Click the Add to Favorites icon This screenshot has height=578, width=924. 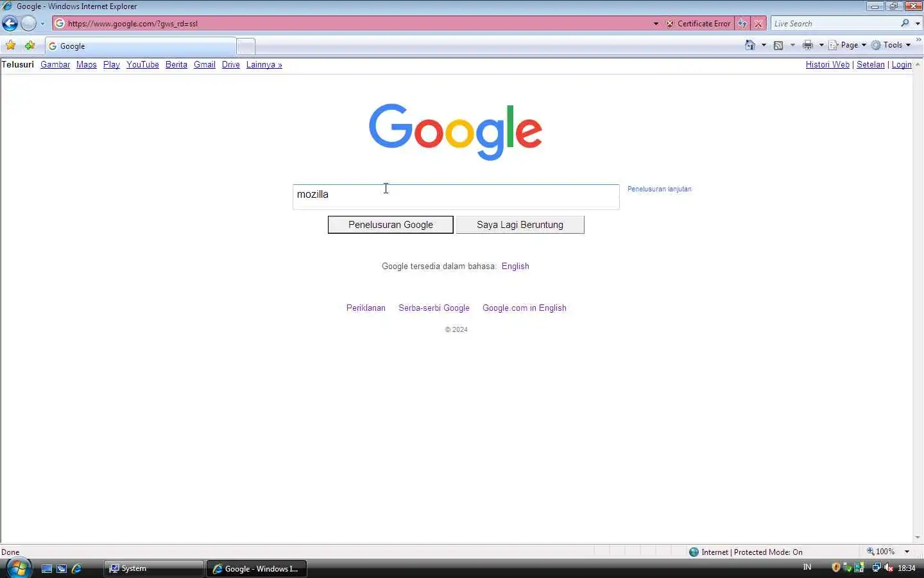coord(30,46)
